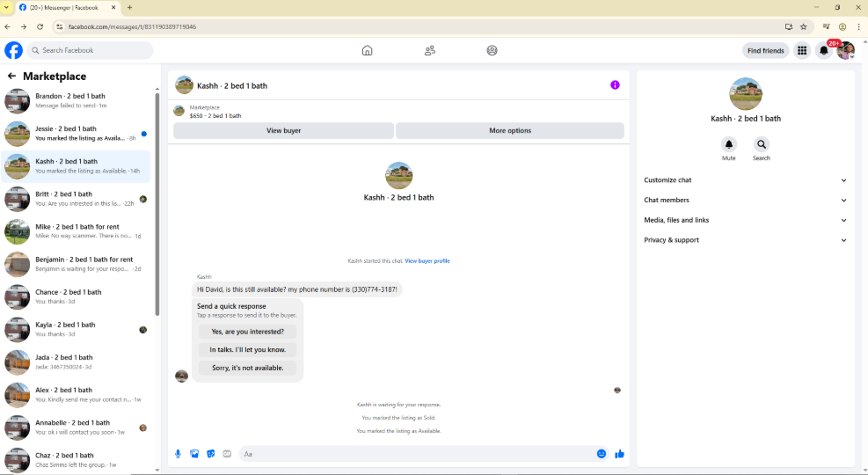Open the Facebook logo home link
Screen dimensions: 868x475
pyautogui.click(x=14, y=50)
